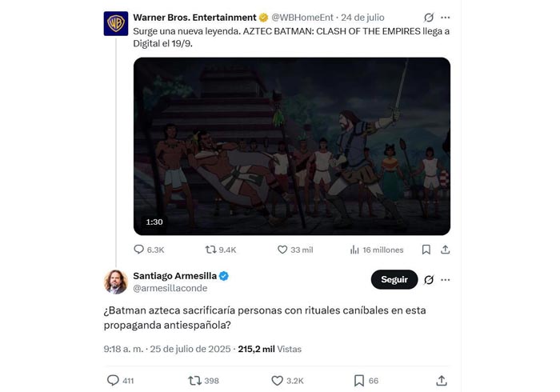Share the Warner Bros. tweet

[x=445, y=250]
